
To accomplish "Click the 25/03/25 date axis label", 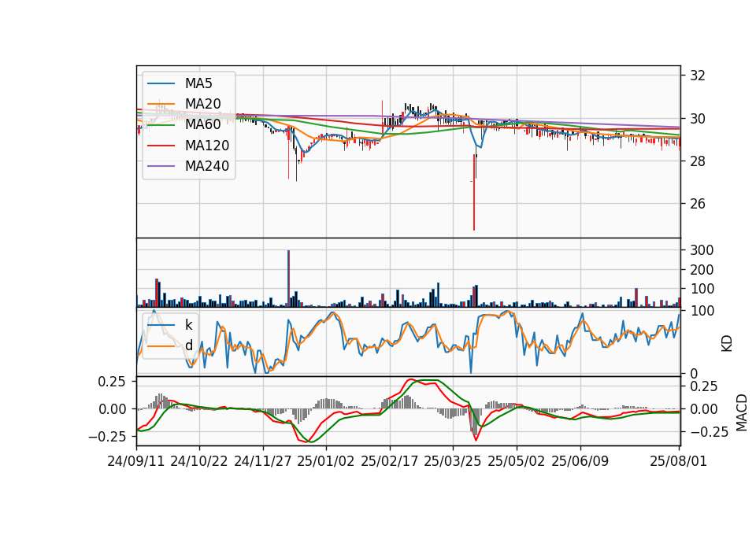I will coord(453,461).
